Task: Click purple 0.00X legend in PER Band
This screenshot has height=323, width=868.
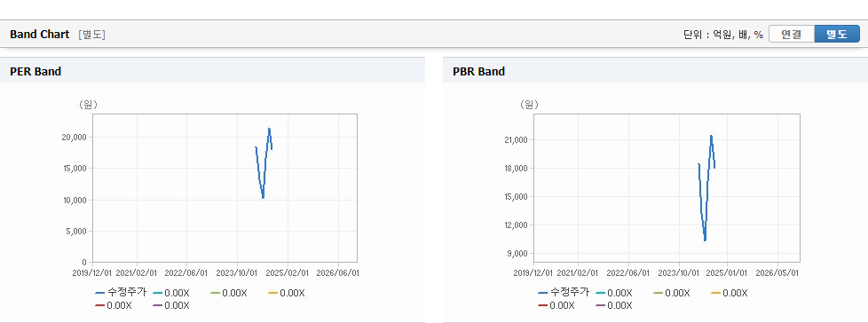Action: [x=171, y=305]
